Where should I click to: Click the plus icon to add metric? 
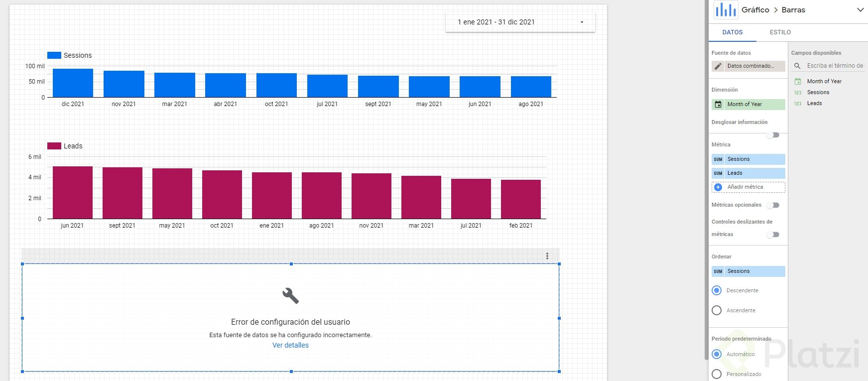718,187
